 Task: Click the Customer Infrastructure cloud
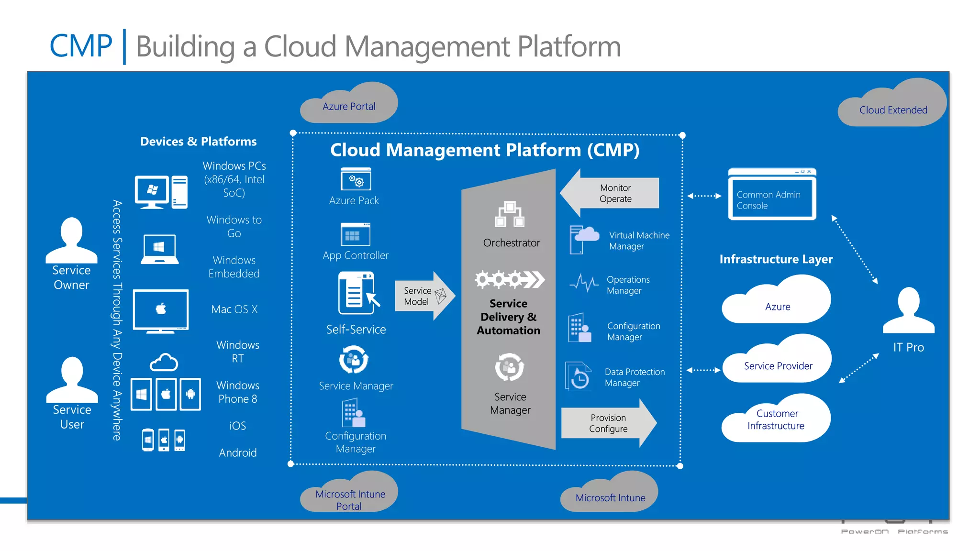[x=776, y=419]
